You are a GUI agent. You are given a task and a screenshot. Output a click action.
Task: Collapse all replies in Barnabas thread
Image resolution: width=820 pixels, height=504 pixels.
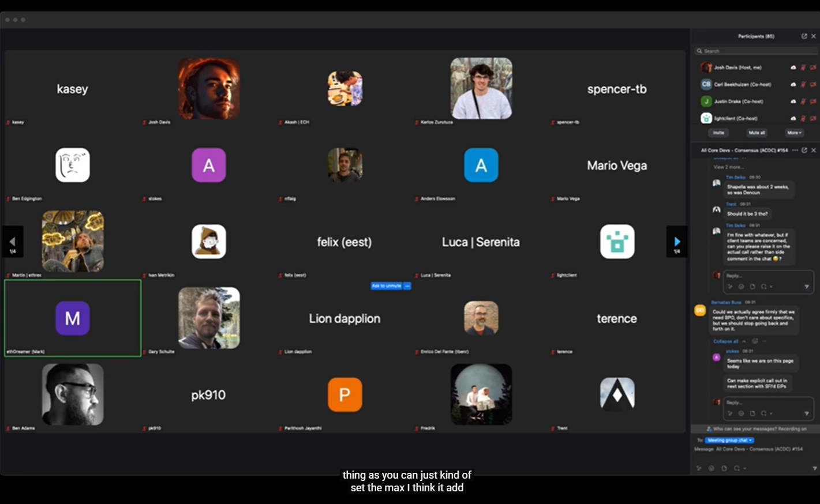pos(725,341)
